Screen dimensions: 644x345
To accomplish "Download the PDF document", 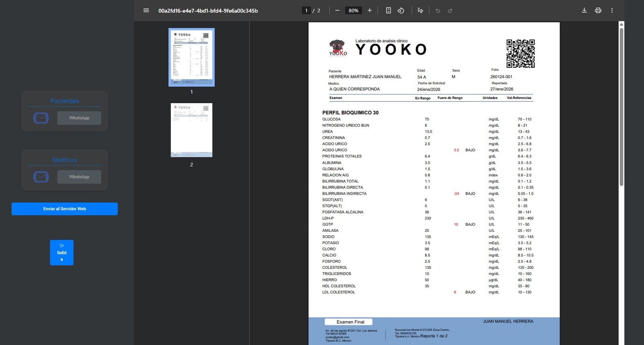I will click(584, 10).
